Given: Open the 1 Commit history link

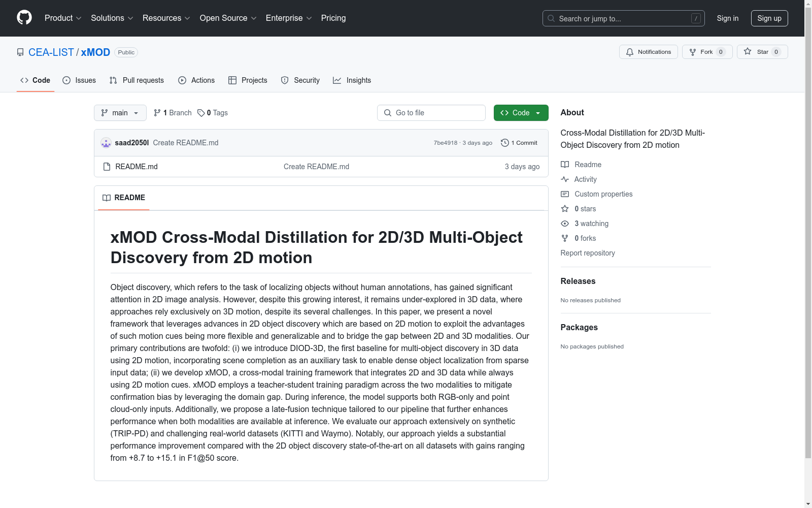Looking at the screenshot, I should coord(519,143).
